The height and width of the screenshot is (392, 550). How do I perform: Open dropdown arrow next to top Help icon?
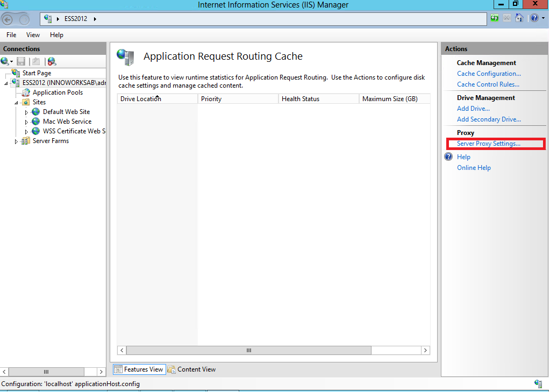point(544,18)
